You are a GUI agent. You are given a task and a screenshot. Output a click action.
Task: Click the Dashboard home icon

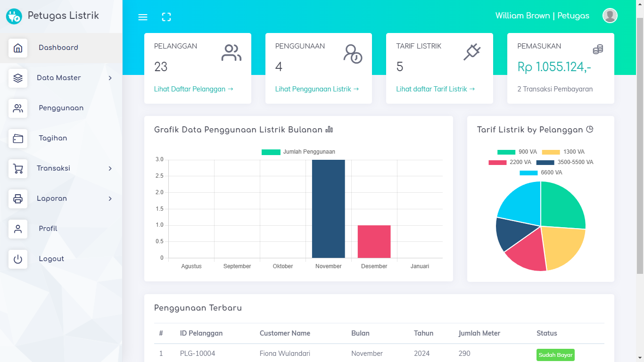(18, 48)
